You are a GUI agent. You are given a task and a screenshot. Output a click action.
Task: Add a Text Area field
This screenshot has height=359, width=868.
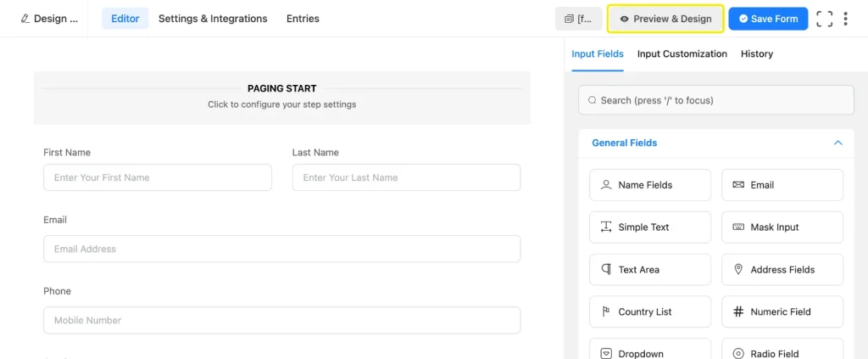click(650, 270)
